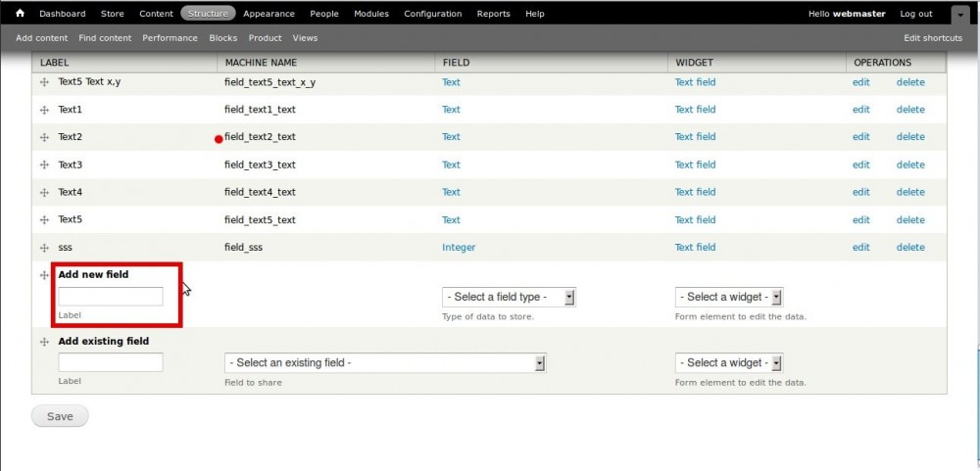Open the widget dropdown for existing field

click(x=728, y=362)
